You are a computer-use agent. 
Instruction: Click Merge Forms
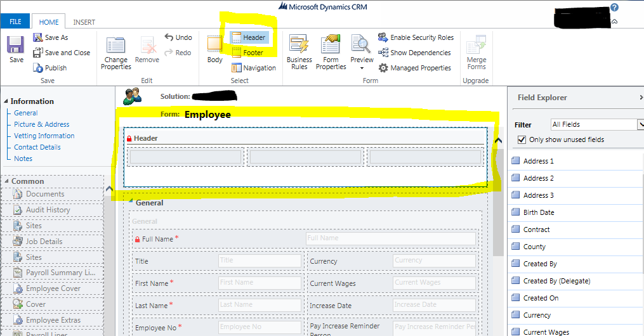tap(476, 53)
